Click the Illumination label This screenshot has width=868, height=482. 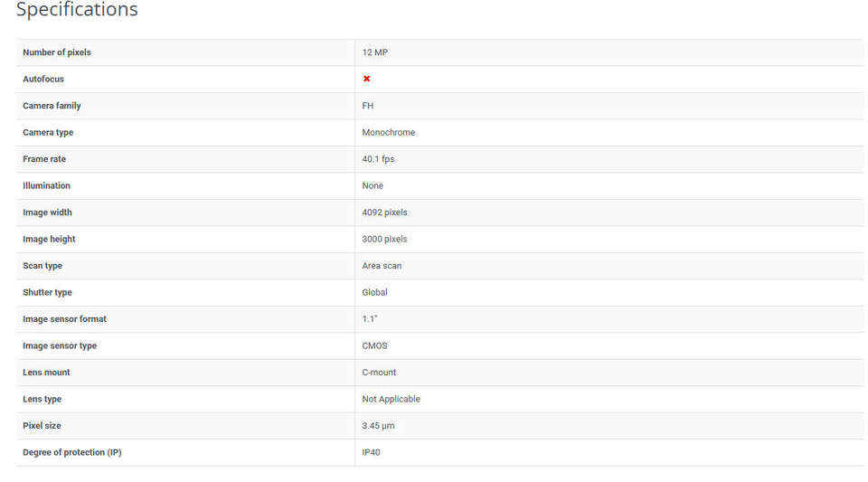[46, 185]
